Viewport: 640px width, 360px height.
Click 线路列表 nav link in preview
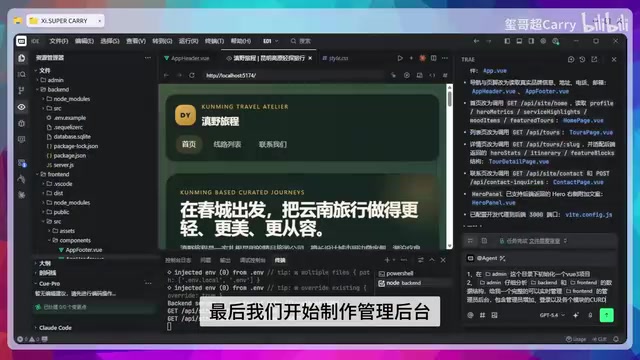pyautogui.click(x=227, y=144)
